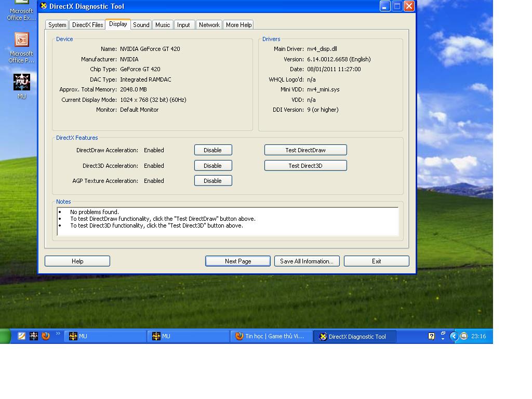
Task: Expand hidden system tray icons
Action: click(x=454, y=336)
